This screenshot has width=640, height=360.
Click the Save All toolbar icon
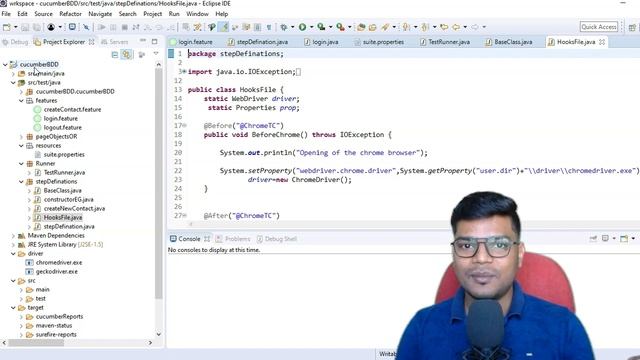point(37,27)
